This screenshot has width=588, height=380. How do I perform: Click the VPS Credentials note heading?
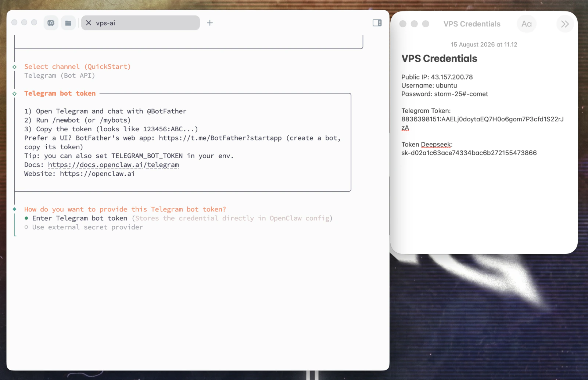[439, 58]
